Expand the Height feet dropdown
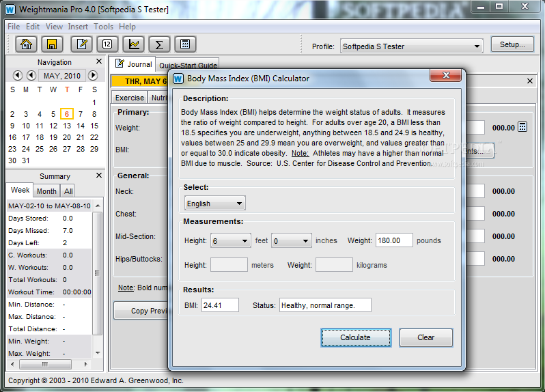This screenshot has height=392, width=545. (x=230, y=240)
